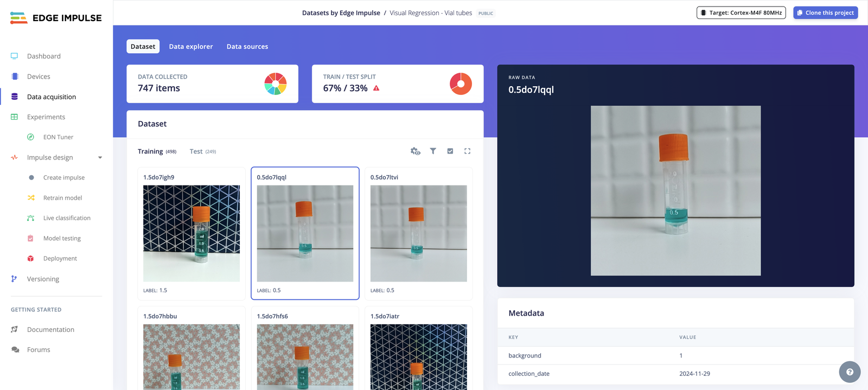The width and height of the screenshot is (868, 390).
Task: Click the background metadata key
Action: point(525,356)
